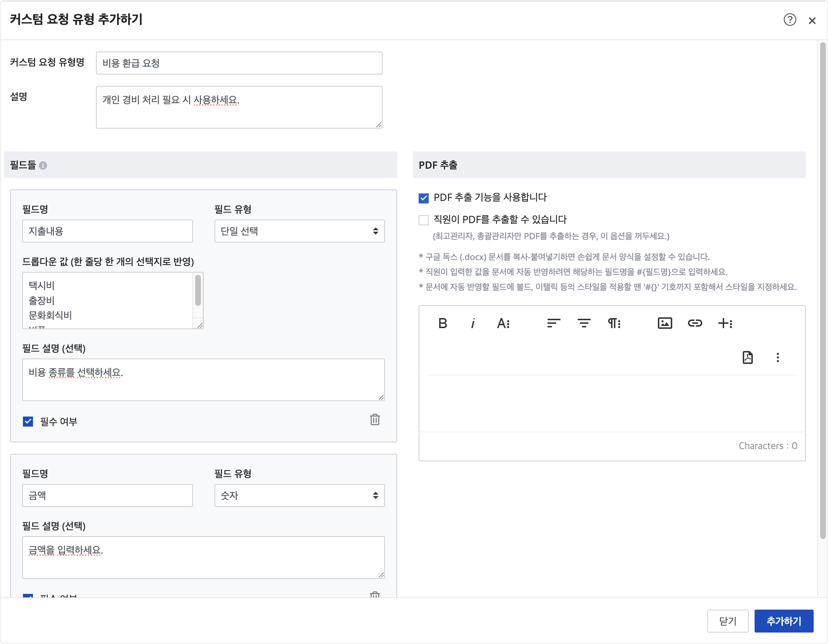
Task: Click the left text align icon
Action: click(554, 323)
